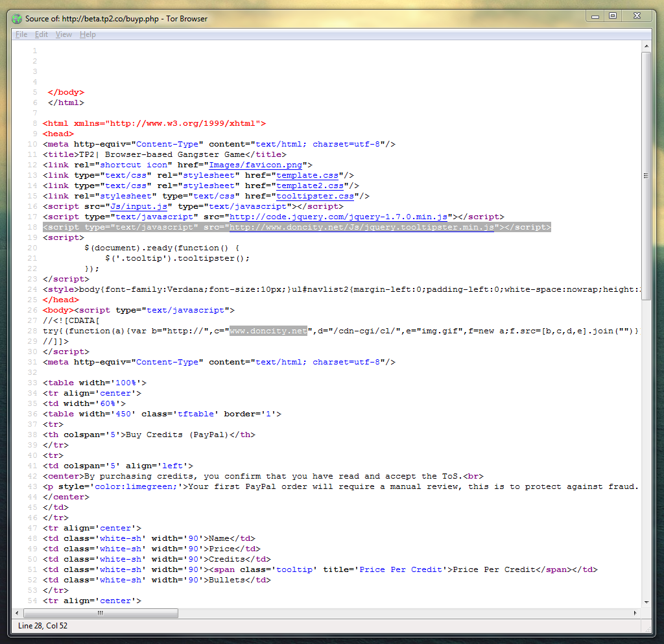The height and width of the screenshot is (644, 664).
Task: Open the Images/favicon.png link
Action: (255, 165)
